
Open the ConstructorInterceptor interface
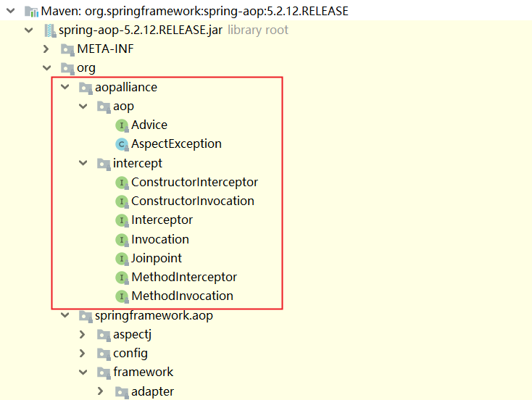(x=195, y=183)
